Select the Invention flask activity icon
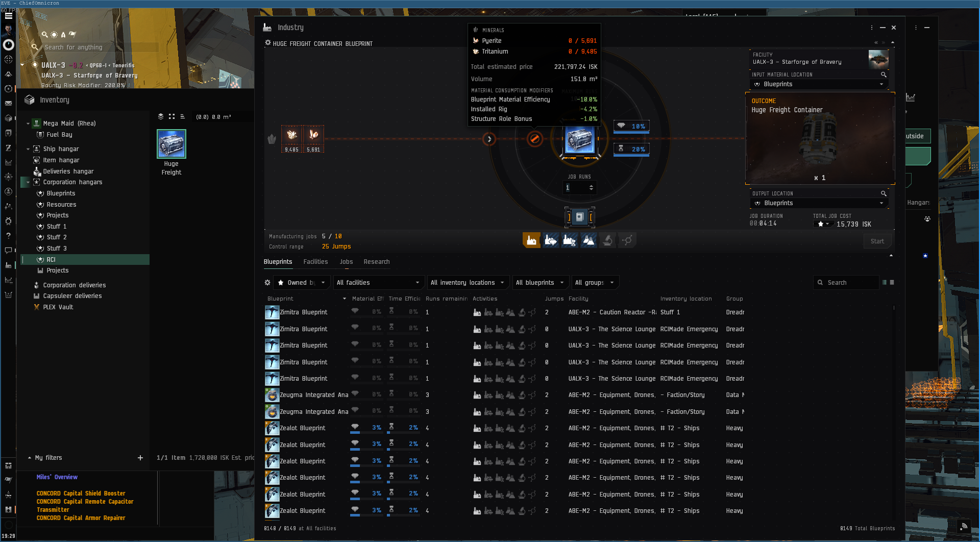 [x=589, y=240]
